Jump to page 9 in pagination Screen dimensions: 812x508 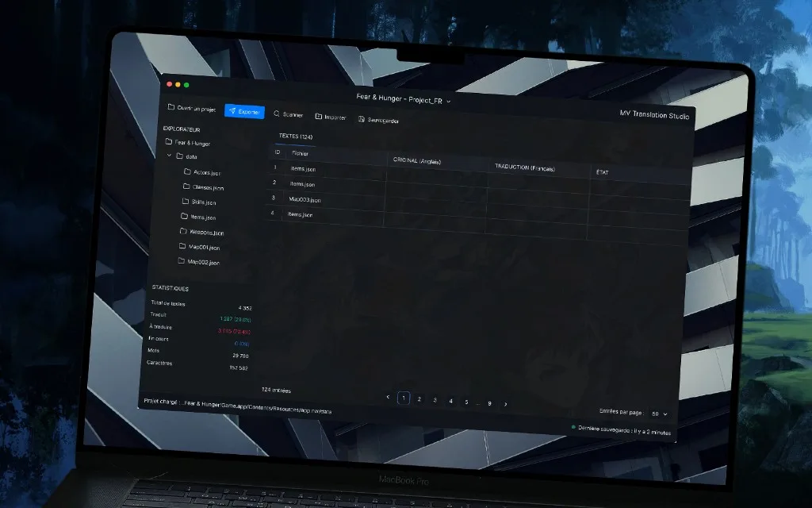click(489, 403)
